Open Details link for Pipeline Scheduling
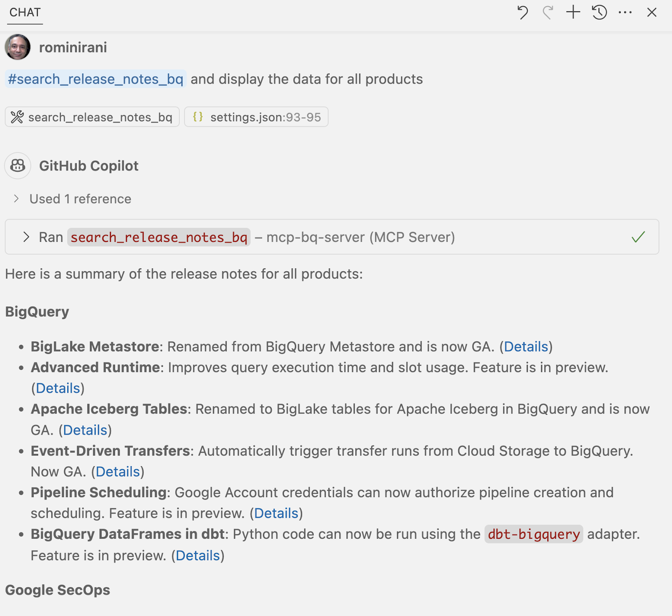Screen dimensions: 672x616 coord(276,514)
